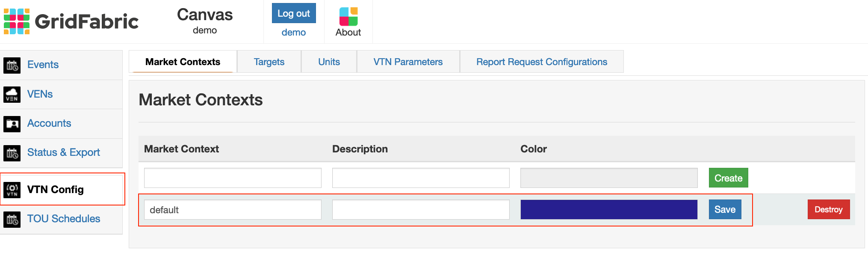Open Accounts via the picture icon
Image resolution: width=868 pixels, height=256 pixels.
click(12, 123)
